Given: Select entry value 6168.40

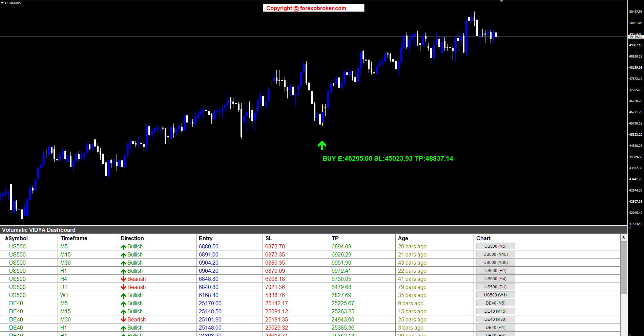Looking at the screenshot, I should [x=208, y=295].
